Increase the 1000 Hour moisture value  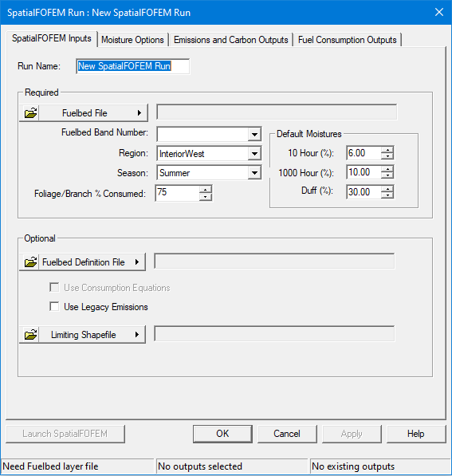pos(387,169)
